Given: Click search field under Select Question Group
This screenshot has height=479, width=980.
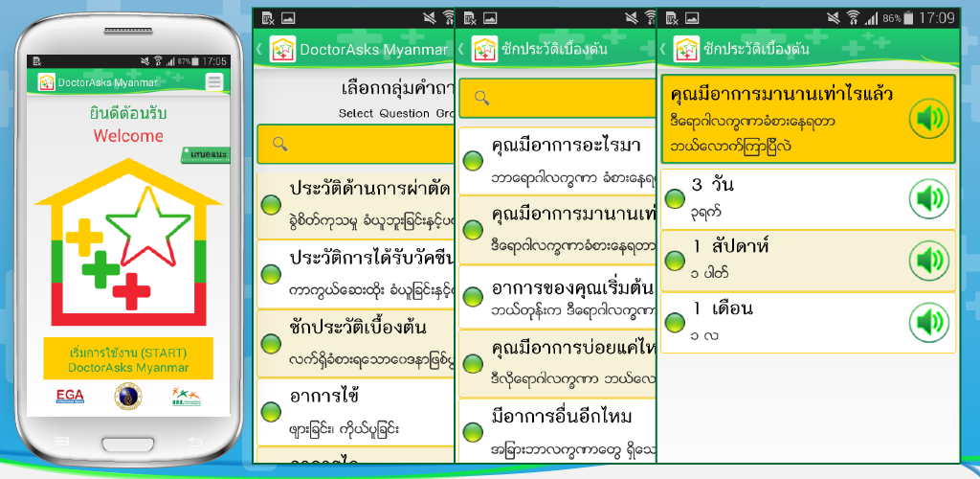Looking at the screenshot, I should (x=356, y=144).
